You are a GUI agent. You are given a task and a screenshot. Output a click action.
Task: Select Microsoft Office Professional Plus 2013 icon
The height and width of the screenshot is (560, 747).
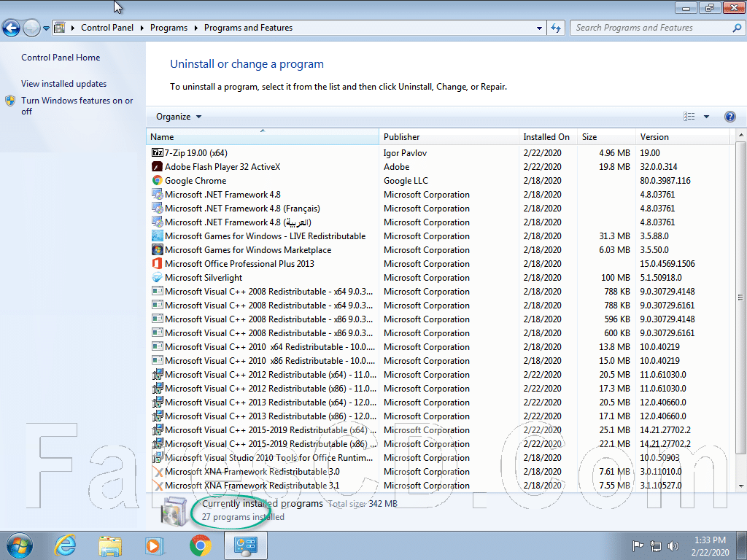(158, 263)
